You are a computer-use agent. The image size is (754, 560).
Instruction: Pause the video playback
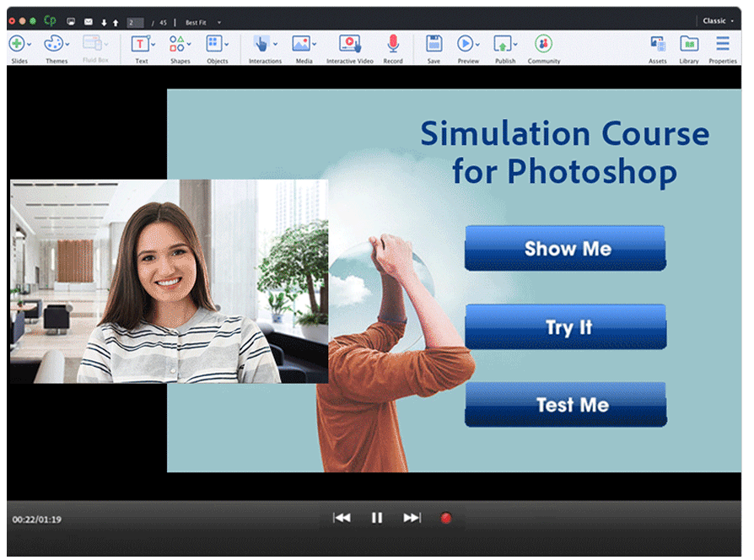pos(377,518)
